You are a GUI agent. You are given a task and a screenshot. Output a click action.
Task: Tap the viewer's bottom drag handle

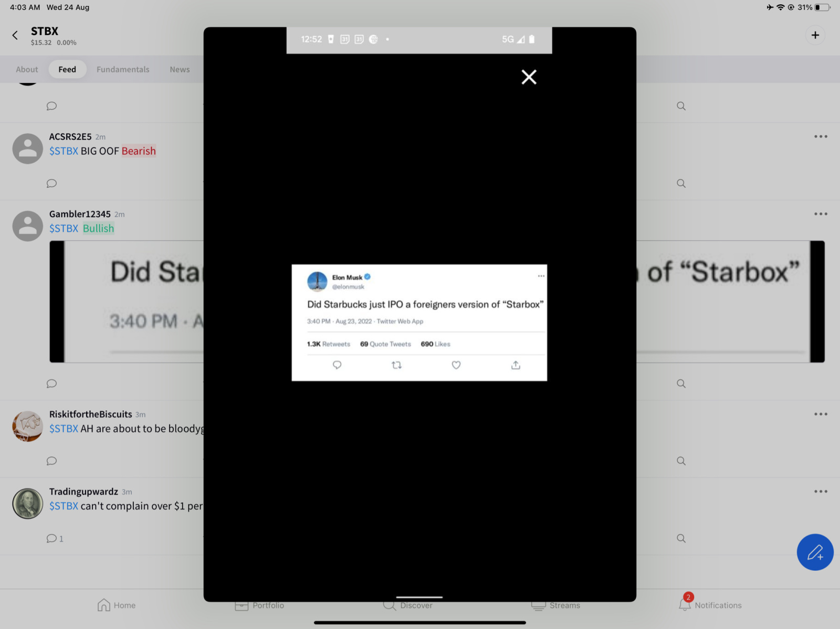419,597
